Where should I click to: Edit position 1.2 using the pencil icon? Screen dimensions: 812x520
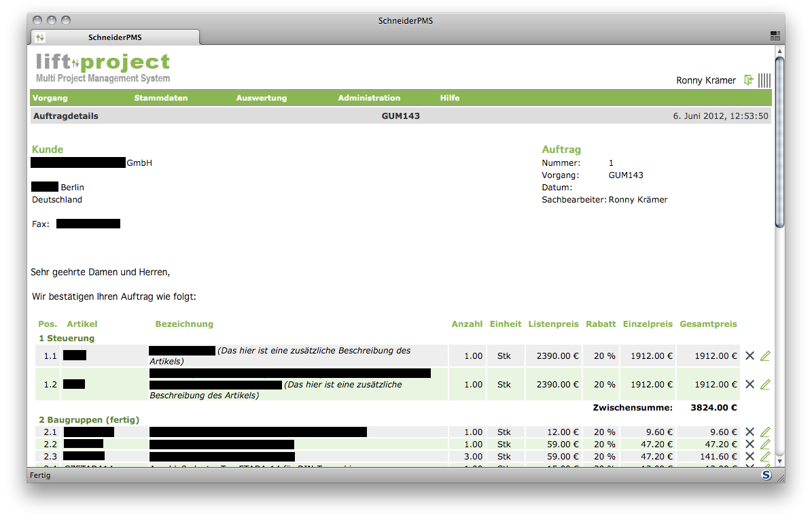click(x=765, y=384)
